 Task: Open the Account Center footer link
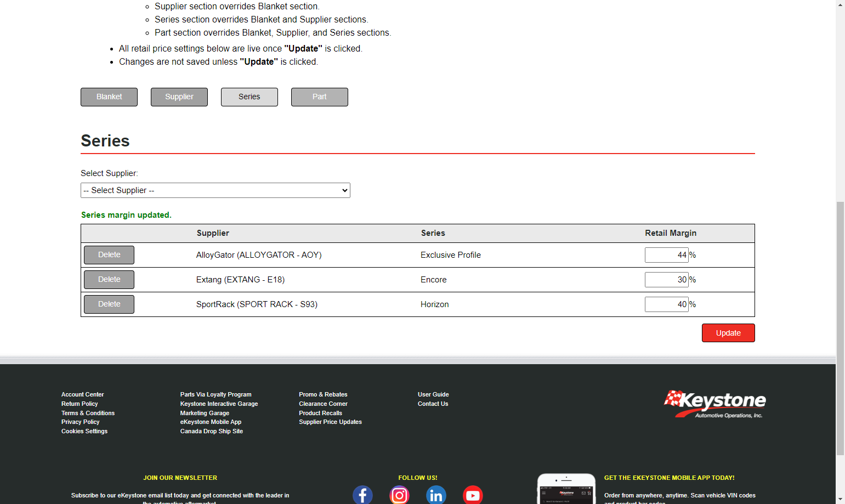click(x=82, y=394)
